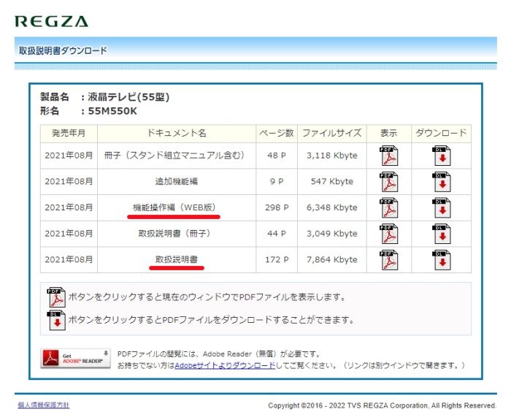
Task: Download 取扱説明書（冊子） 44 P file
Action: tap(442, 234)
